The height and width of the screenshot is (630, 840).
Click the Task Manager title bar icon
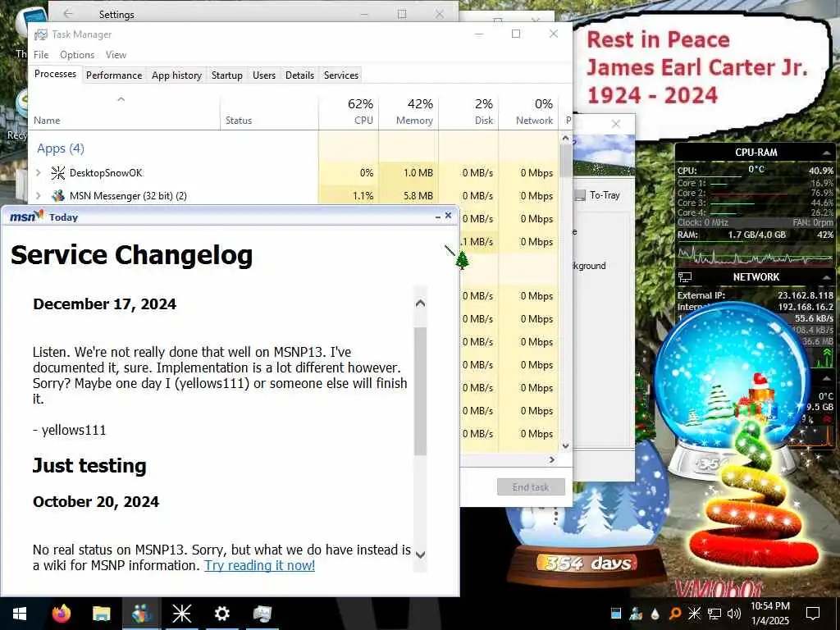41,34
